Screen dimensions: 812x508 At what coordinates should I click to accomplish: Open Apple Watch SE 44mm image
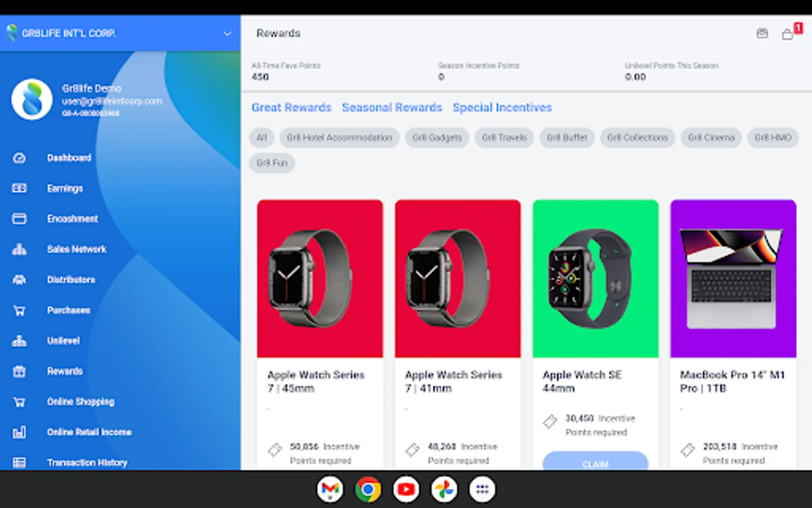[595, 278]
